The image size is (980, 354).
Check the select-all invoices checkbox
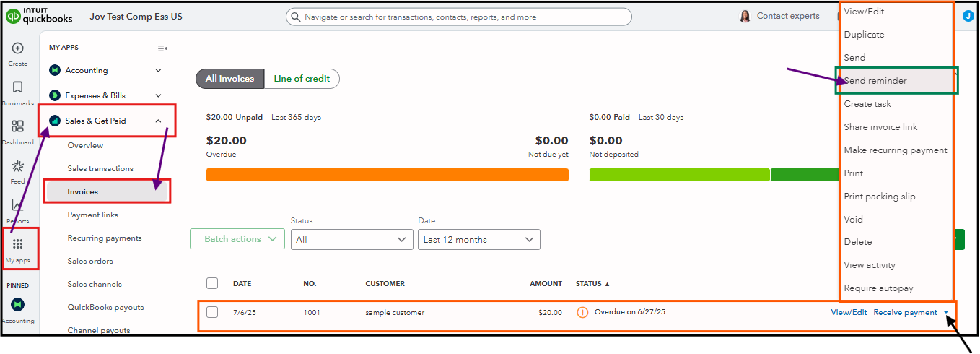click(x=212, y=283)
